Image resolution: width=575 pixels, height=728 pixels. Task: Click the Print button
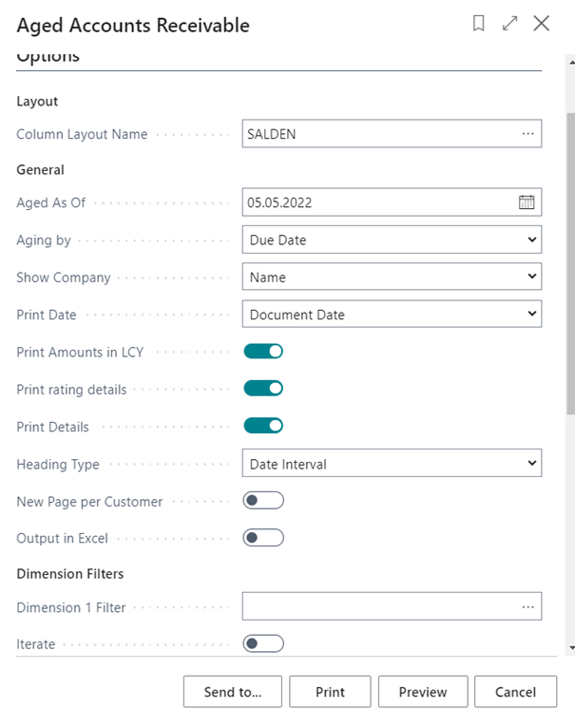(330, 692)
